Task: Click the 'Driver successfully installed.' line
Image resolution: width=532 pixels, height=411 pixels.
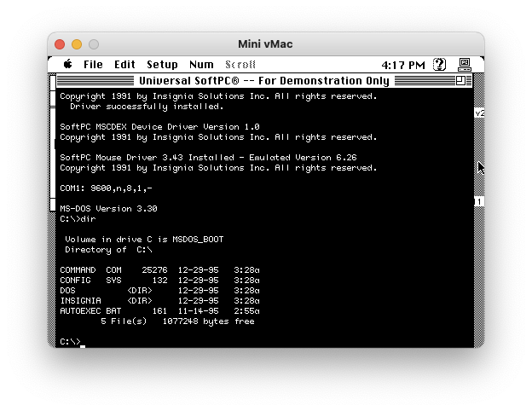Action: 147,107
